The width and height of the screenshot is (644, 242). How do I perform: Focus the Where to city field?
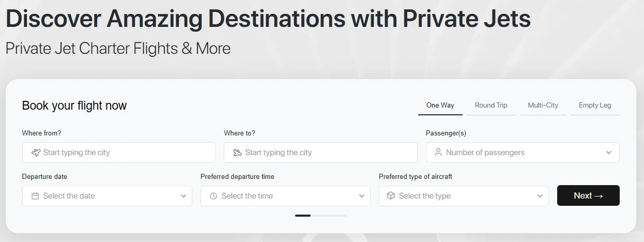[x=320, y=153]
